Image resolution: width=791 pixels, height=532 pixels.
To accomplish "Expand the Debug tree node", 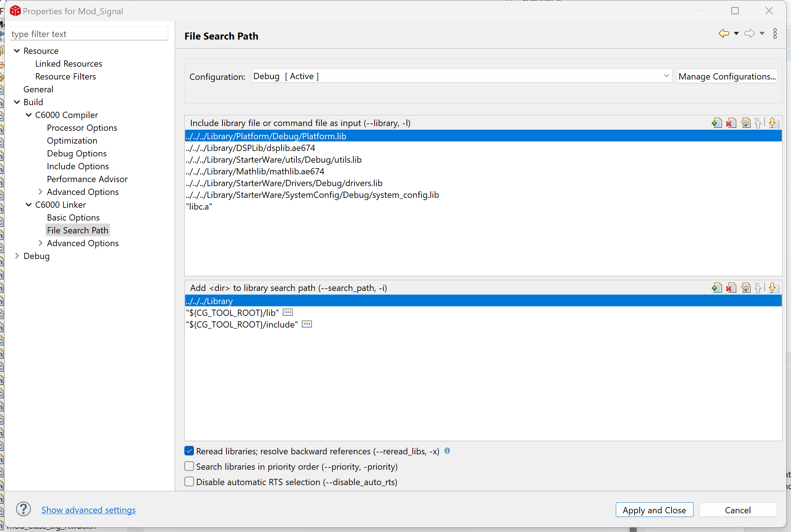I will [x=17, y=256].
